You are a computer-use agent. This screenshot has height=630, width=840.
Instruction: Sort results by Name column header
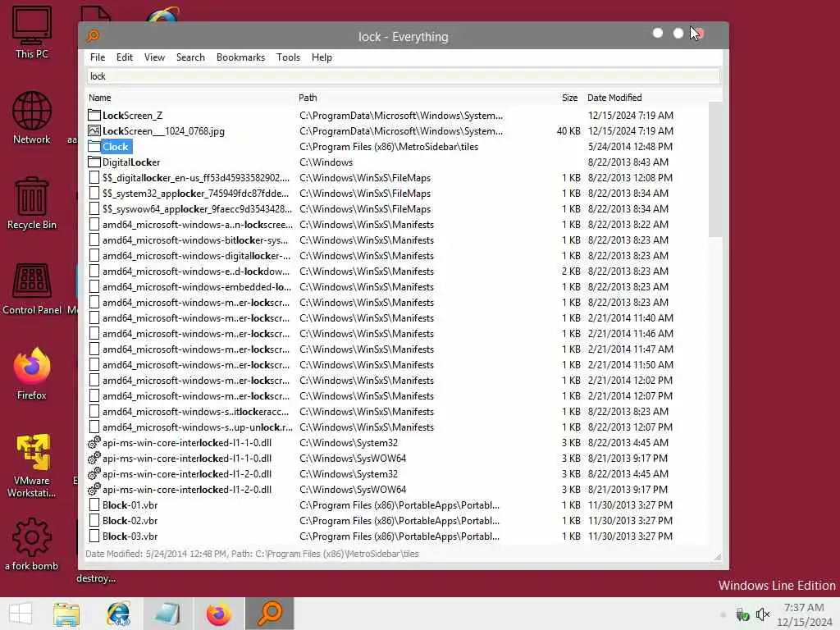(x=99, y=98)
